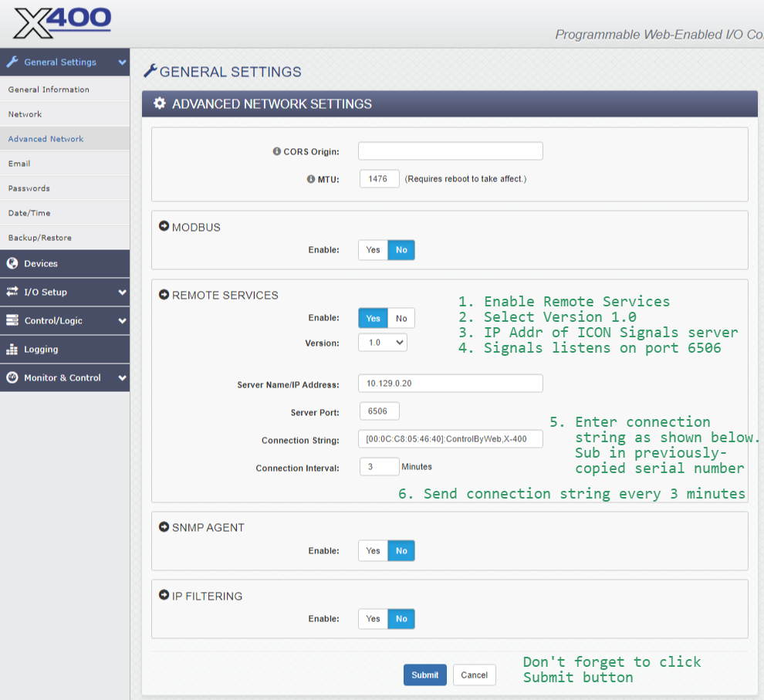Expand the Control/Logic sidebar section
The image size is (764, 700).
click(x=65, y=321)
